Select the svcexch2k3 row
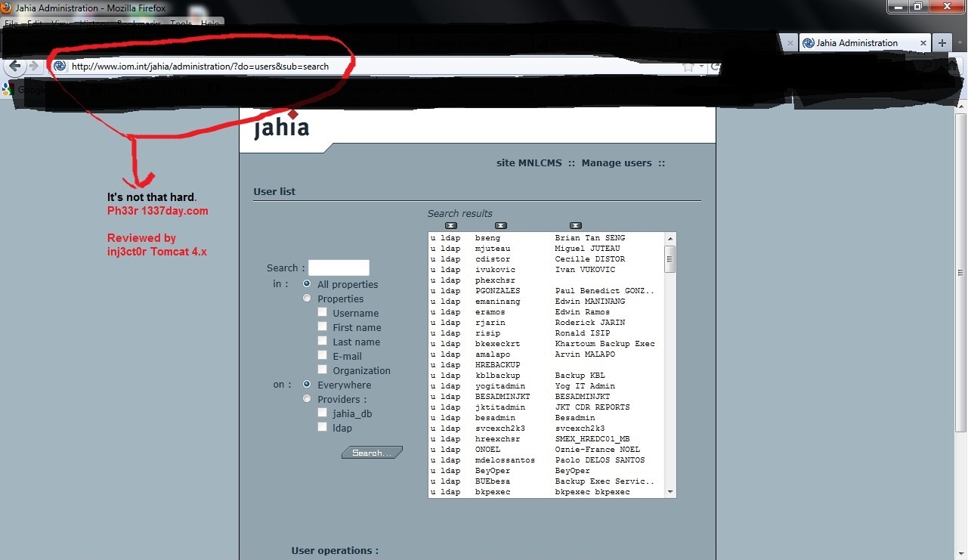 546,429
